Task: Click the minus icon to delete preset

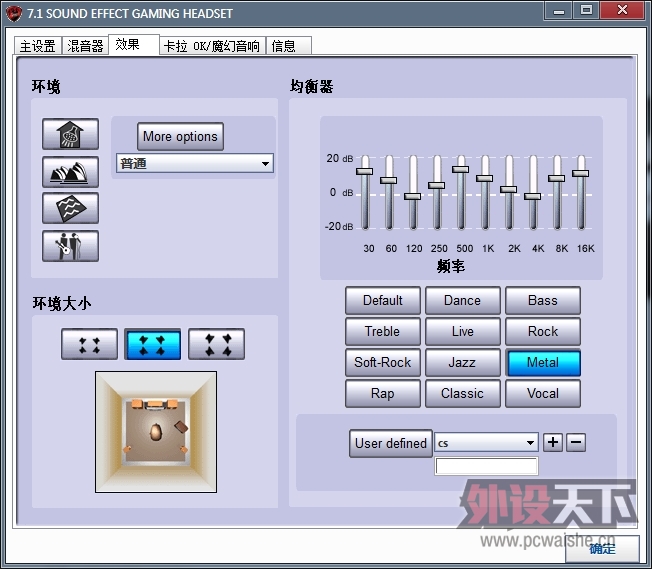Action: pyautogui.click(x=576, y=442)
